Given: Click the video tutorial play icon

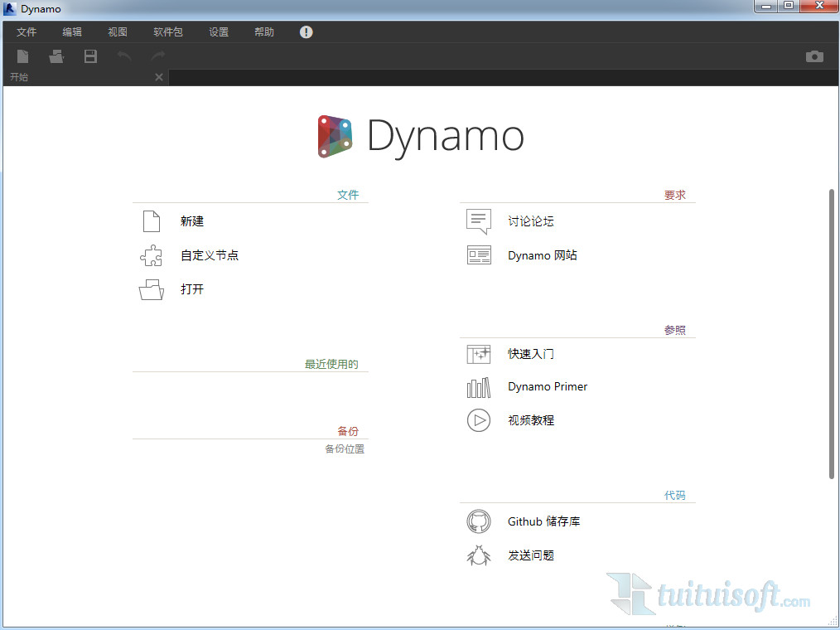Looking at the screenshot, I should 479,420.
